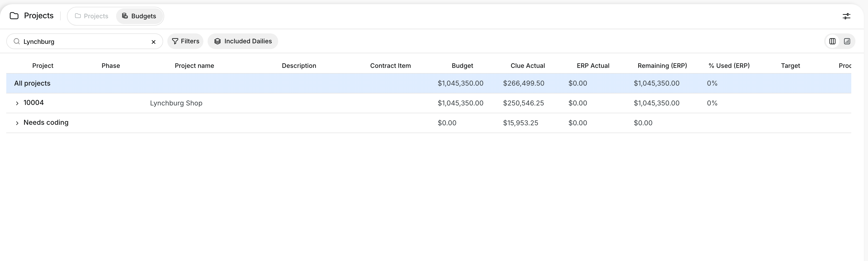Click the Needs coding label

pyautogui.click(x=46, y=122)
